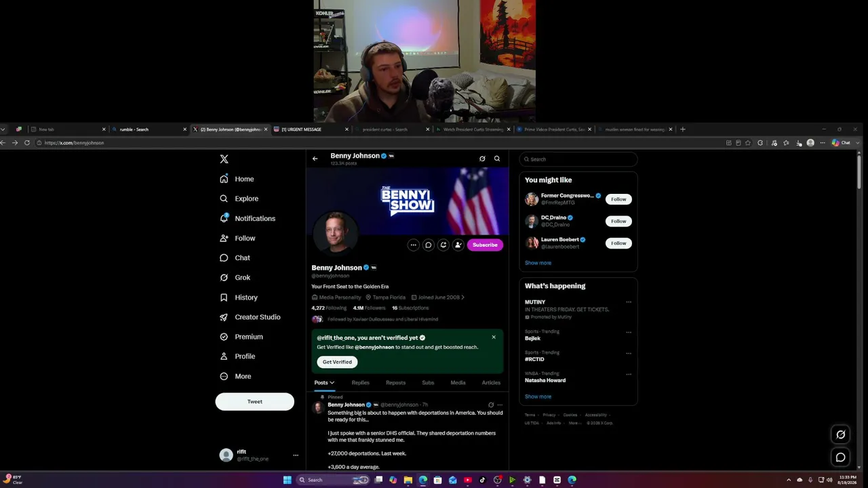
Task: Open Creator Studio from the sidebar
Action: [x=250, y=317]
